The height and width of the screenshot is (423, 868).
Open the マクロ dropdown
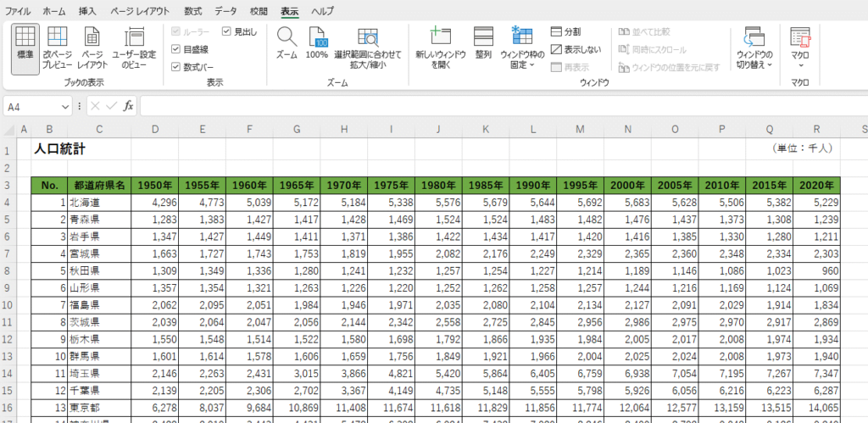pyautogui.click(x=800, y=48)
